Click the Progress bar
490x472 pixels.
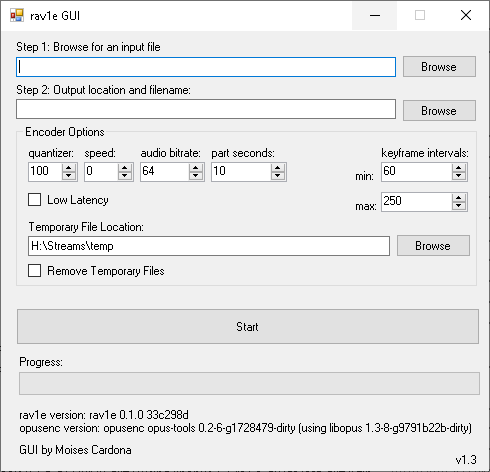pos(249,384)
